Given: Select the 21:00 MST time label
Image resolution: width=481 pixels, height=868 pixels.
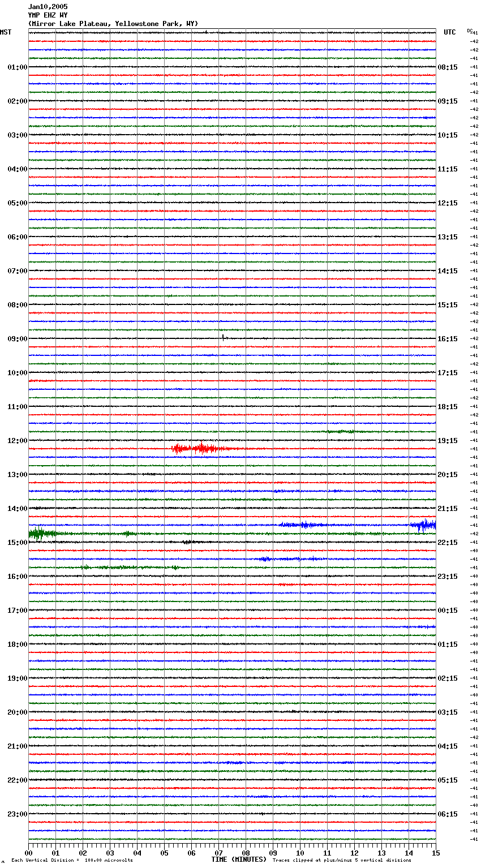Looking at the screenshot, I should (x=18, y=746).
